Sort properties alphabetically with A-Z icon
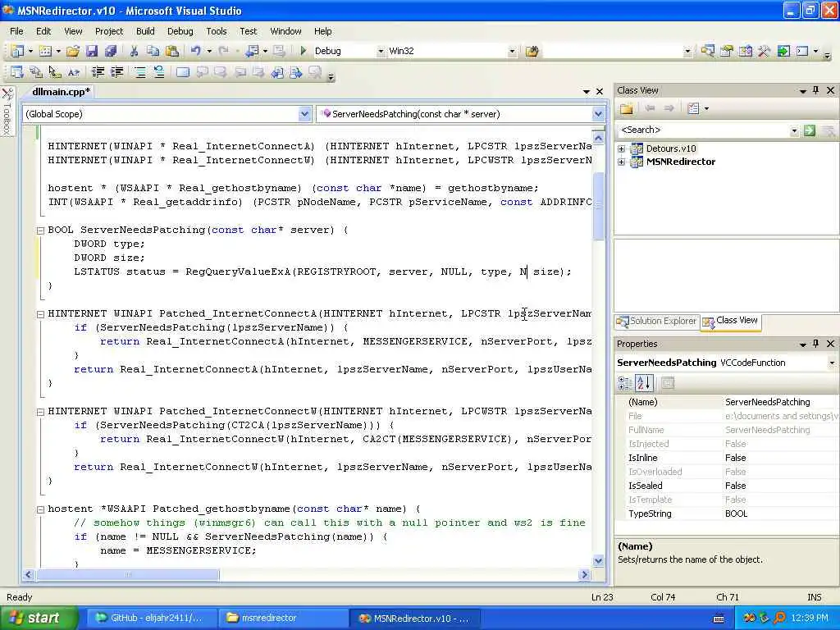 click(x=644, y=383)
